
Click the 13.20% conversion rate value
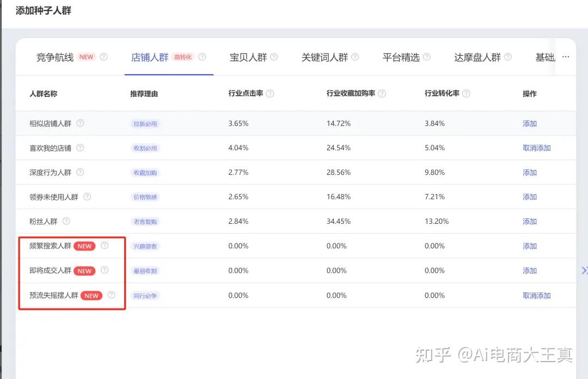tap(437, 222)
